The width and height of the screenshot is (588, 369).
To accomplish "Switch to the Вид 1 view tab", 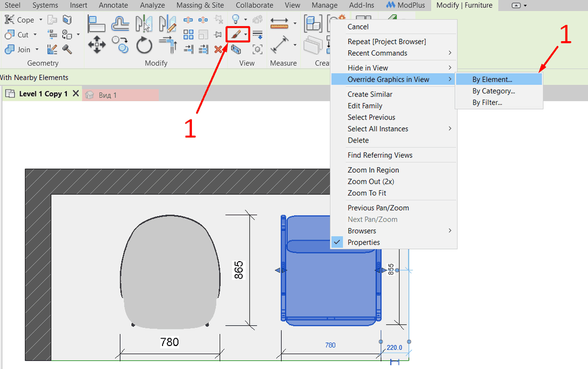I will 120,95.
